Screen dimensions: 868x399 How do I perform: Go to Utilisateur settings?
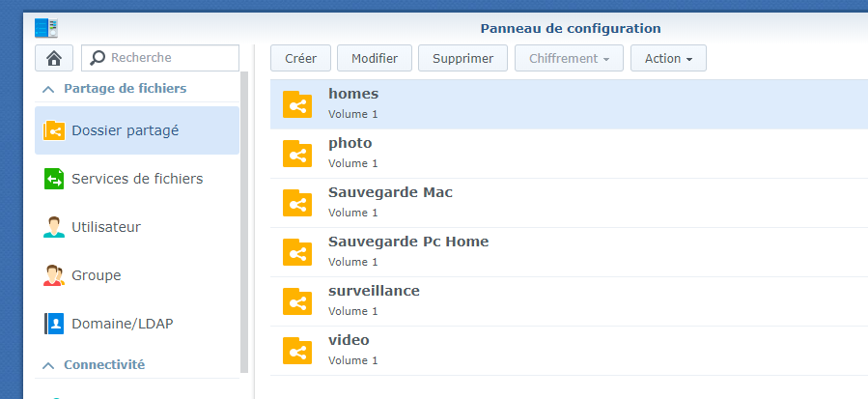[x=137, y=227]
